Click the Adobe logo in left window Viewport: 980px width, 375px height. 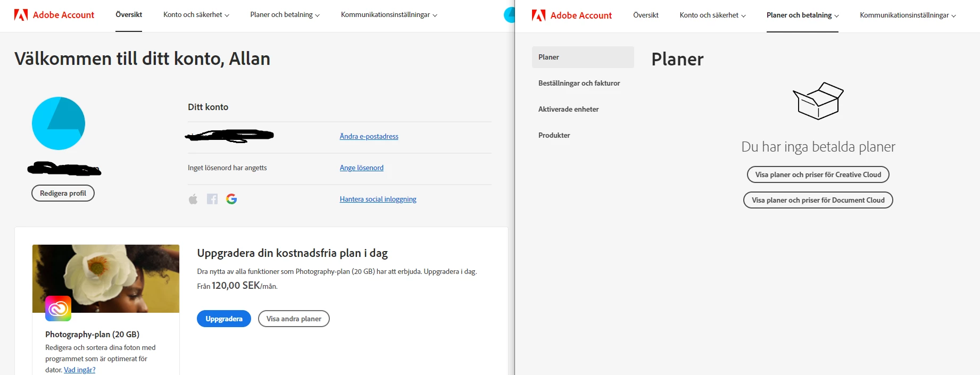pos(21,15)
